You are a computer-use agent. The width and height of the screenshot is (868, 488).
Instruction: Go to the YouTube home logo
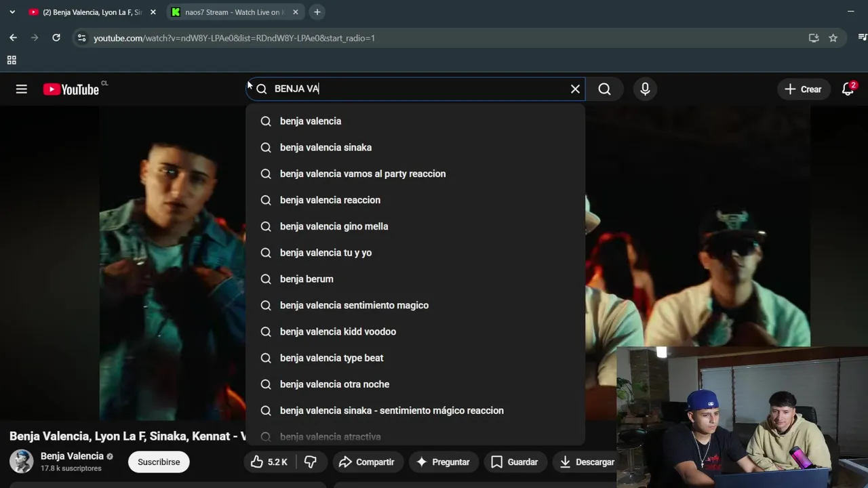(x=71, y=89)
